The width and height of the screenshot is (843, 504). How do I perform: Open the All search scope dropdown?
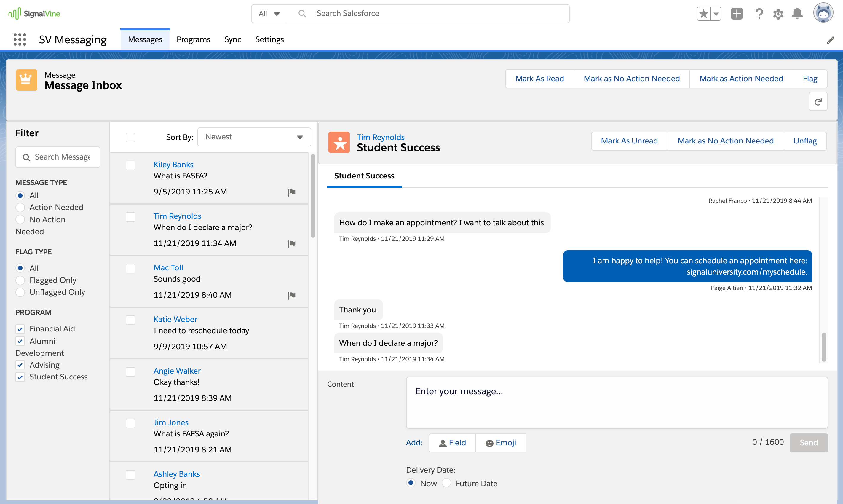[x=269, y=14]
